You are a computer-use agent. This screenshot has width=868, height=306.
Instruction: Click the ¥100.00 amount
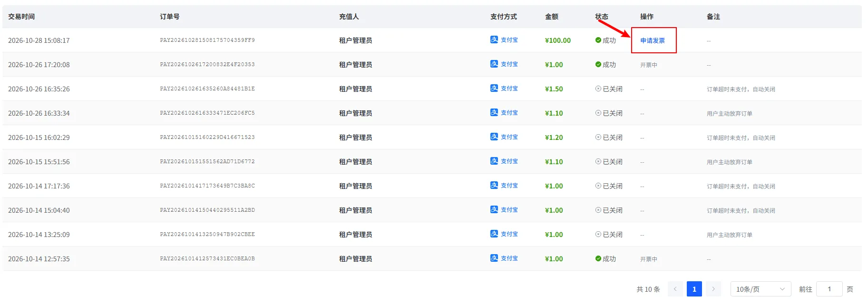tap(558, 41)
